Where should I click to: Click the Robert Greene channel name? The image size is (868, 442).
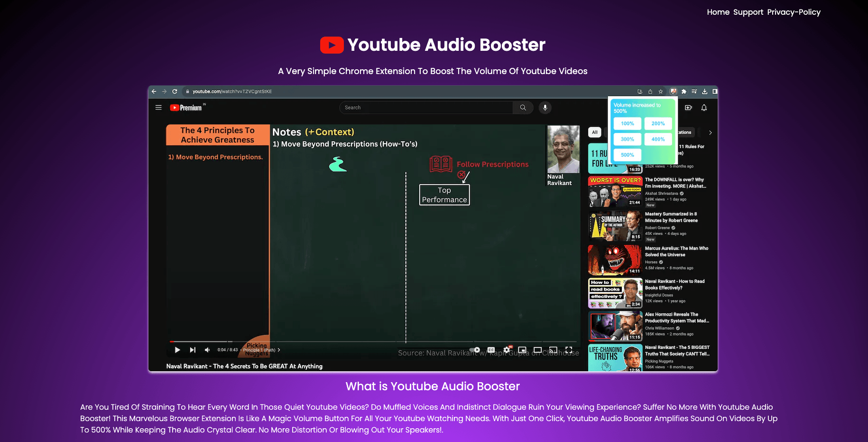tap(657, 228)
